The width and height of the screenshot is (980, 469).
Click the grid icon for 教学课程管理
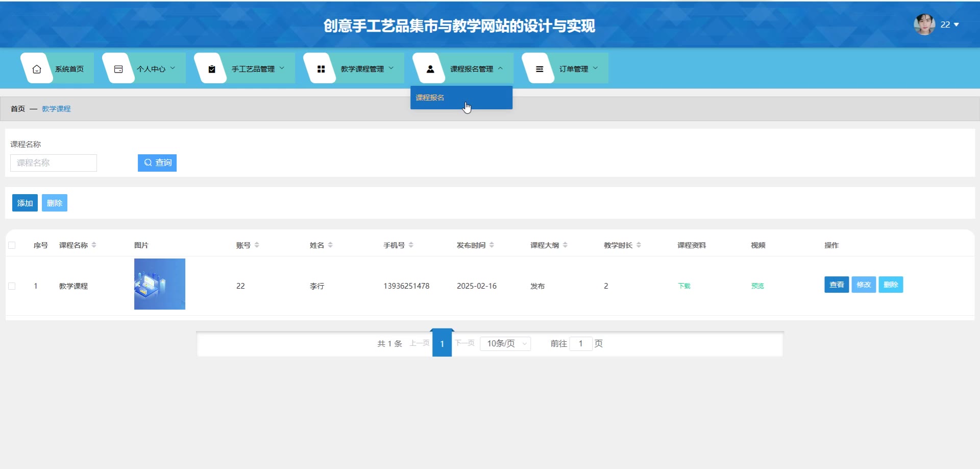coord(321,69)
